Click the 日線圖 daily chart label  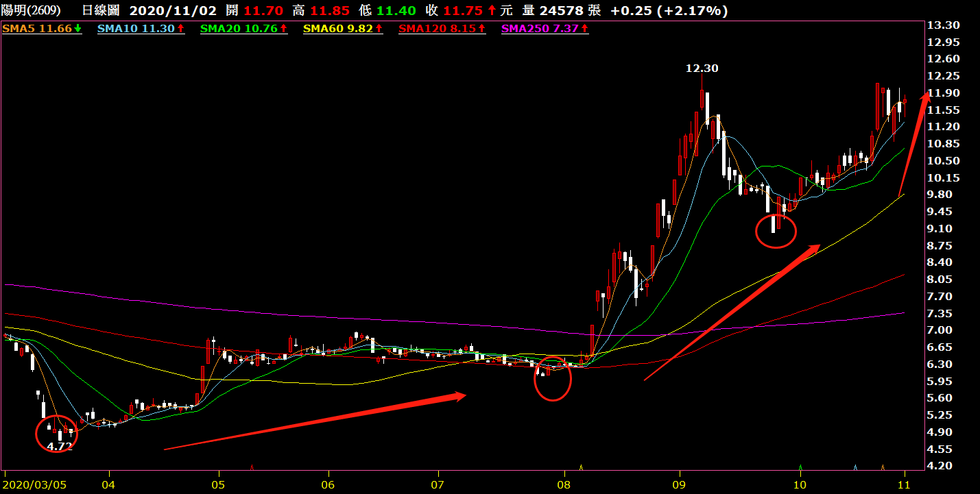(x=102, y=10)
